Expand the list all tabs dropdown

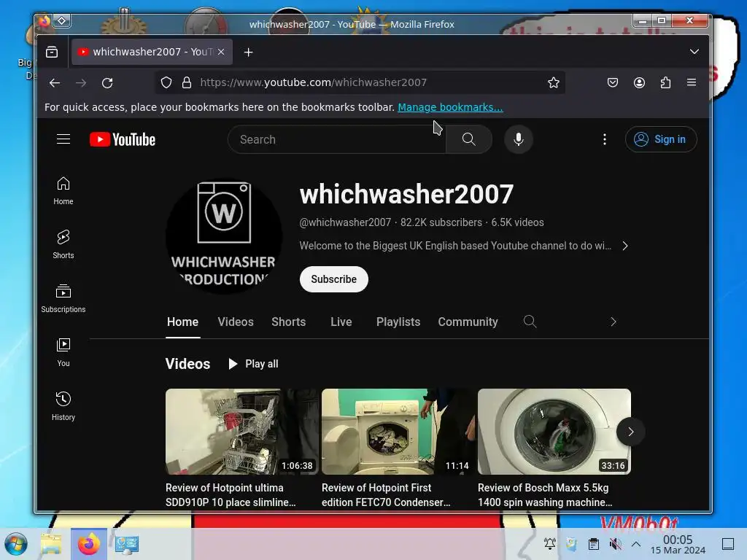694,52
